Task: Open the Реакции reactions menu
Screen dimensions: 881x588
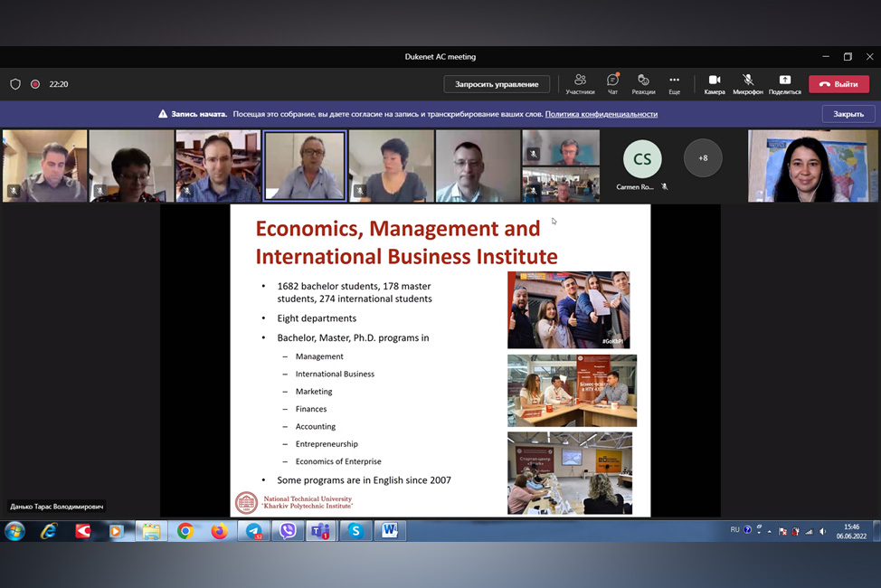Action: pyautogui.click(x=643, y=84)
